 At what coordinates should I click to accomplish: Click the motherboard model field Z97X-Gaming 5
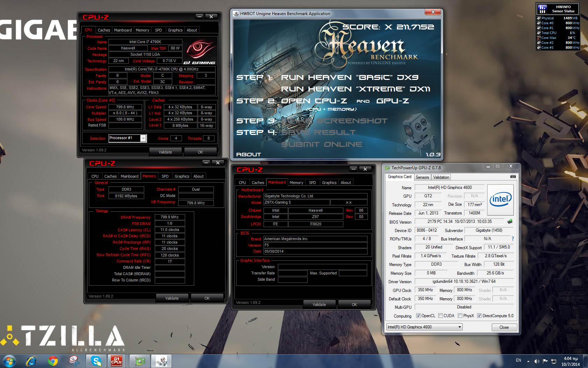(296, 203)
